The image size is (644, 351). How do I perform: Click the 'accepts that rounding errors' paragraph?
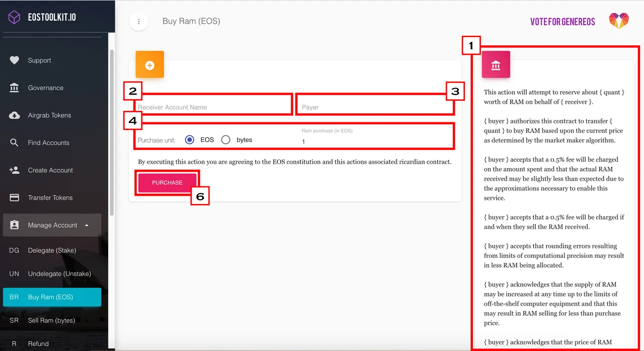[554, 256]
